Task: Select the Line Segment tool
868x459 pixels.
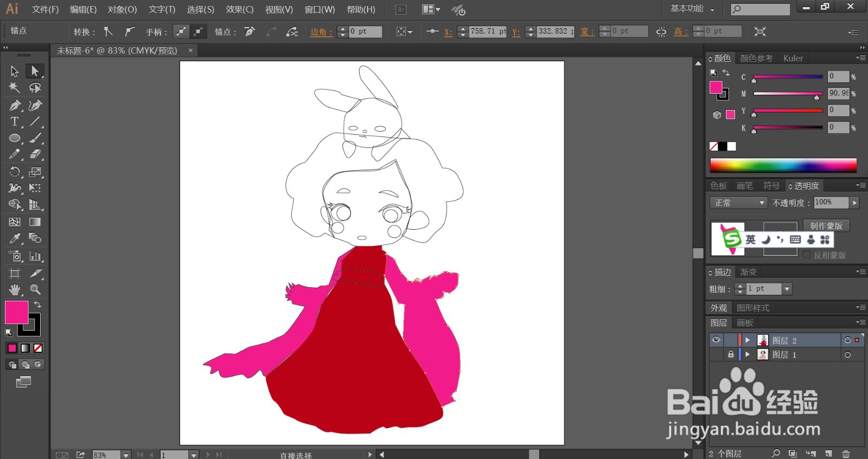Action: click(35, 121)
